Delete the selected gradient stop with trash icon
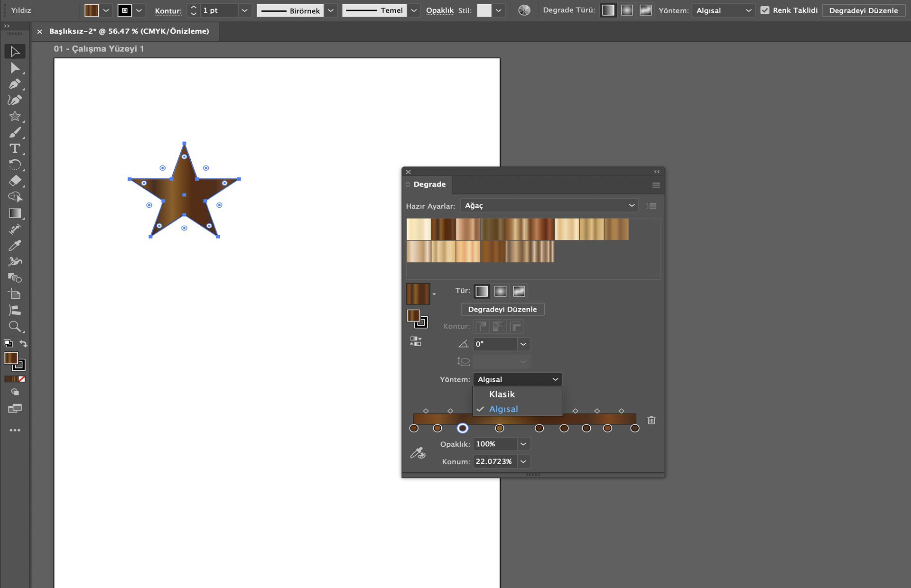 (651, 420)
